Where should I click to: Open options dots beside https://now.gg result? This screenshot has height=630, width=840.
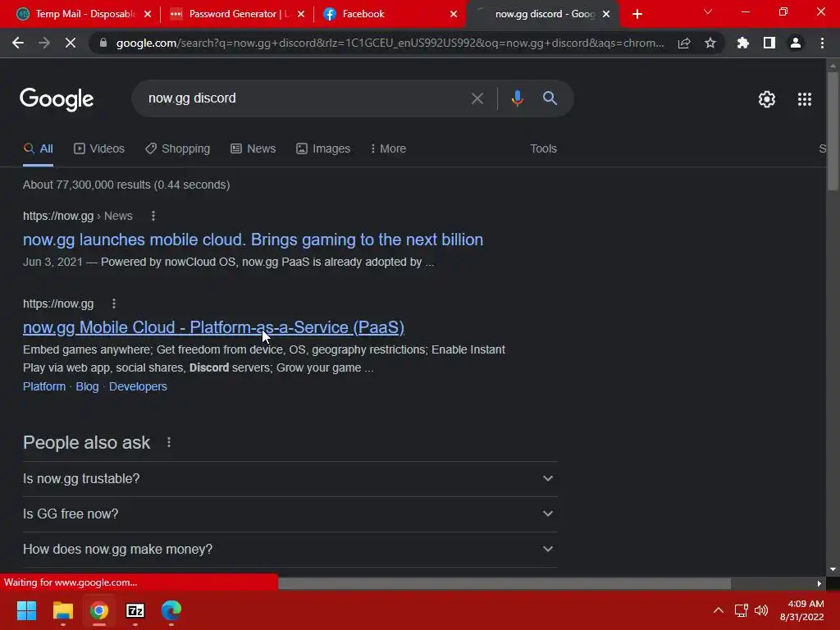(x=113, y=304)
